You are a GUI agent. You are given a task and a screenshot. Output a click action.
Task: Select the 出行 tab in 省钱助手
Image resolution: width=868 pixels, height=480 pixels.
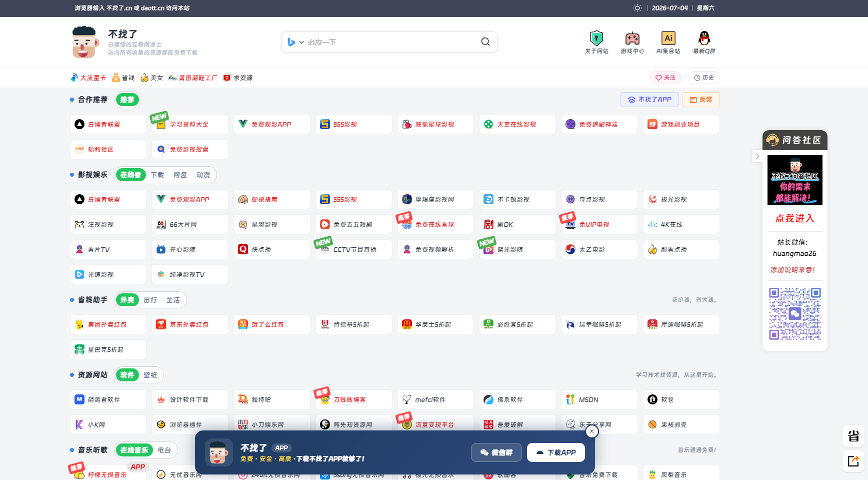click(150, 300)
